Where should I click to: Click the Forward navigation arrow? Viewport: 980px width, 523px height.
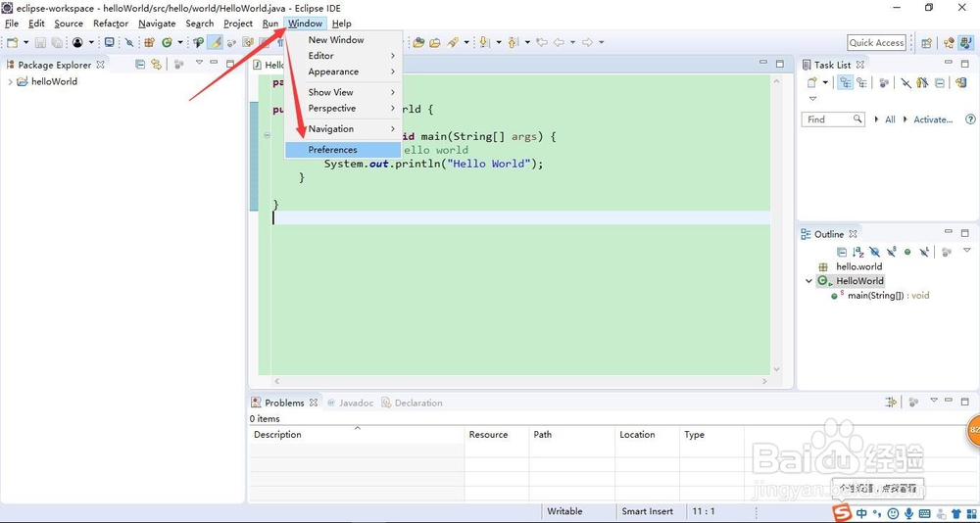[x=587, y=42]
